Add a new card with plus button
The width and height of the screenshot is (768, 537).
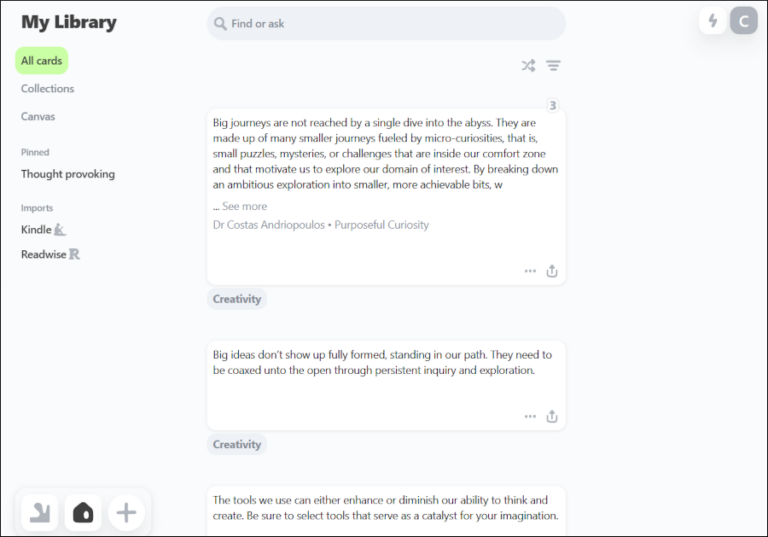[126, 513]
